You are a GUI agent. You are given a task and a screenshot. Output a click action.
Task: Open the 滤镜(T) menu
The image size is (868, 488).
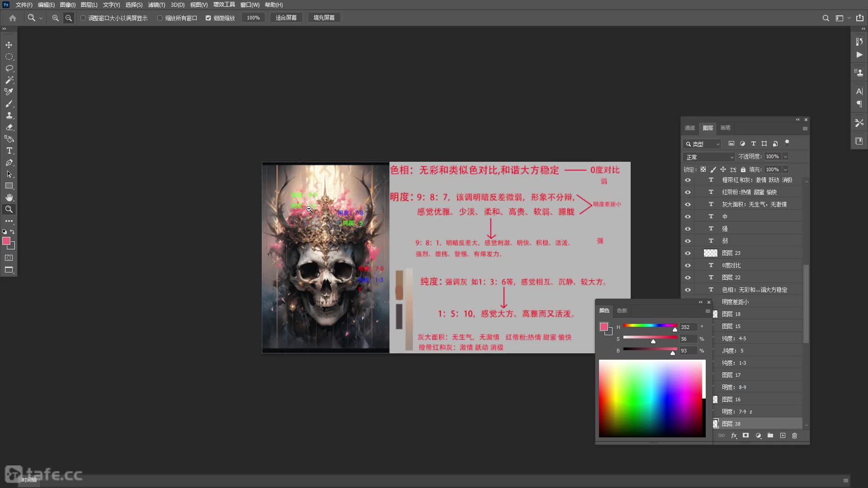[x=156, y=5]
